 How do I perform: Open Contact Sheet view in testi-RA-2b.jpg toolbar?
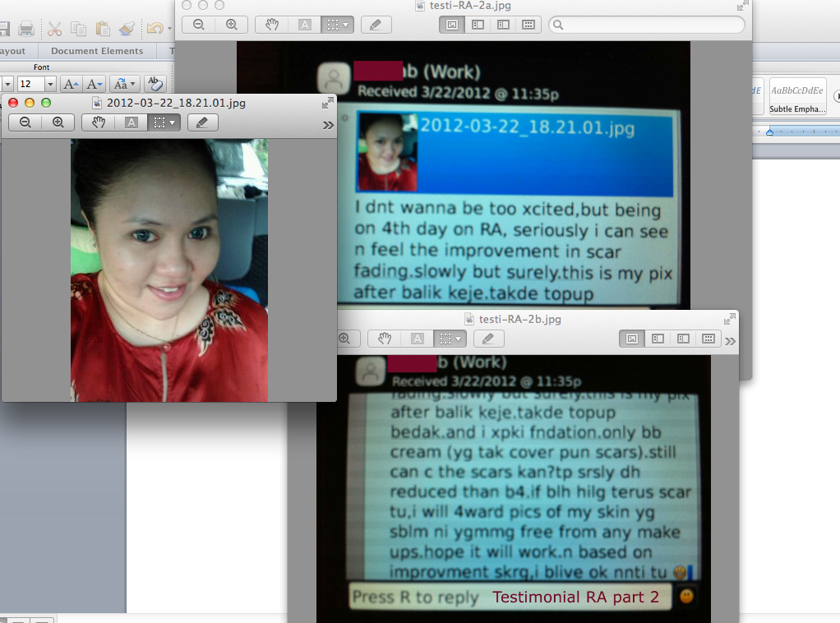[x=708, y=339]
